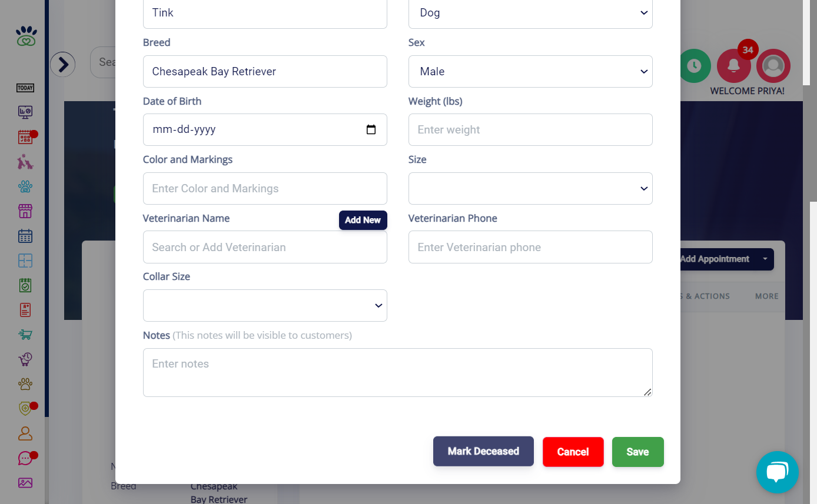The width and height of the screenshot is (817, 504).
Task: Open the Sex dropdown showing Male
Action: [530, 71]
